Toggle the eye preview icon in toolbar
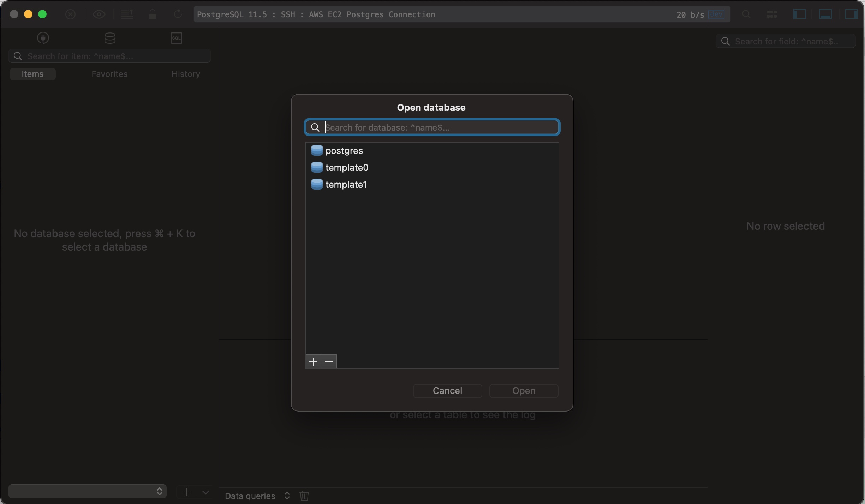This screenshot has height=504, width=865. point(99,14)
